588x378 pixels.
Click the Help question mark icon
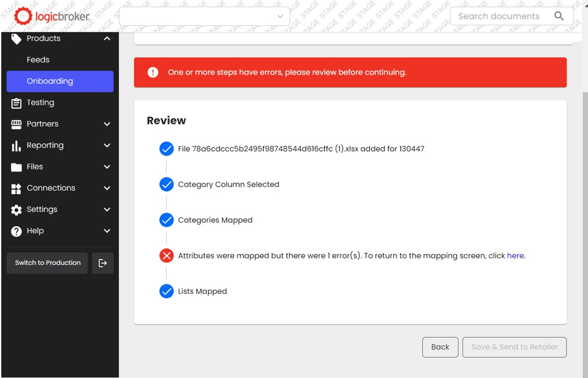[x=16, y=231]
